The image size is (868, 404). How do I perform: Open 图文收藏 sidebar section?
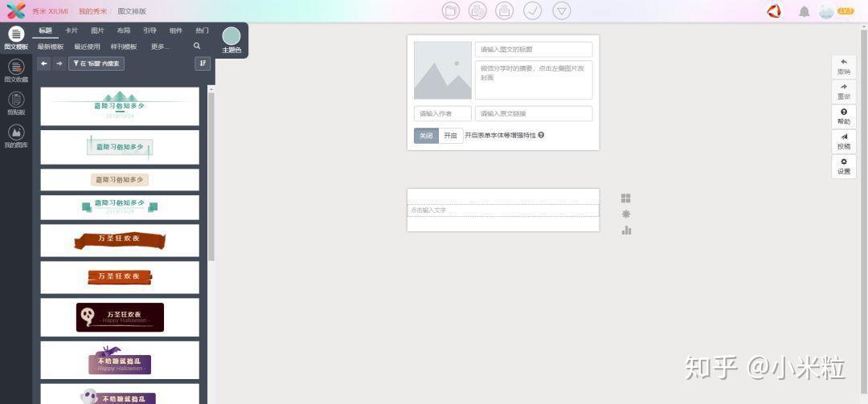pyautogui.click(x=16, y=71)
